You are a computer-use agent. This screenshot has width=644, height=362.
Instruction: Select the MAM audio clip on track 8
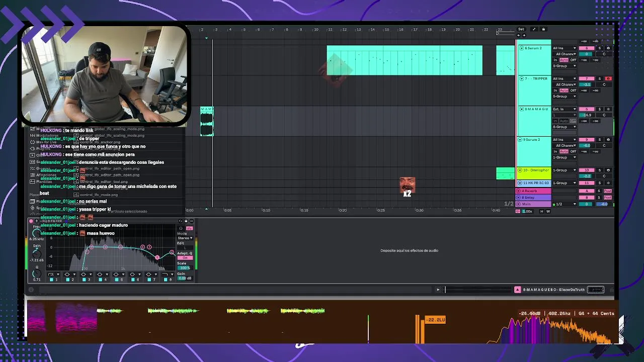click(x=207, y=121)
